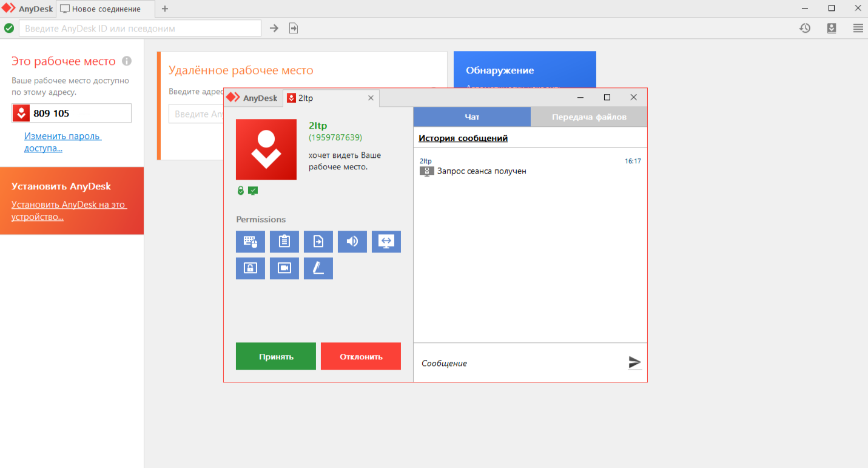Toggle on-screen drawing pen permission

[318, 268]
